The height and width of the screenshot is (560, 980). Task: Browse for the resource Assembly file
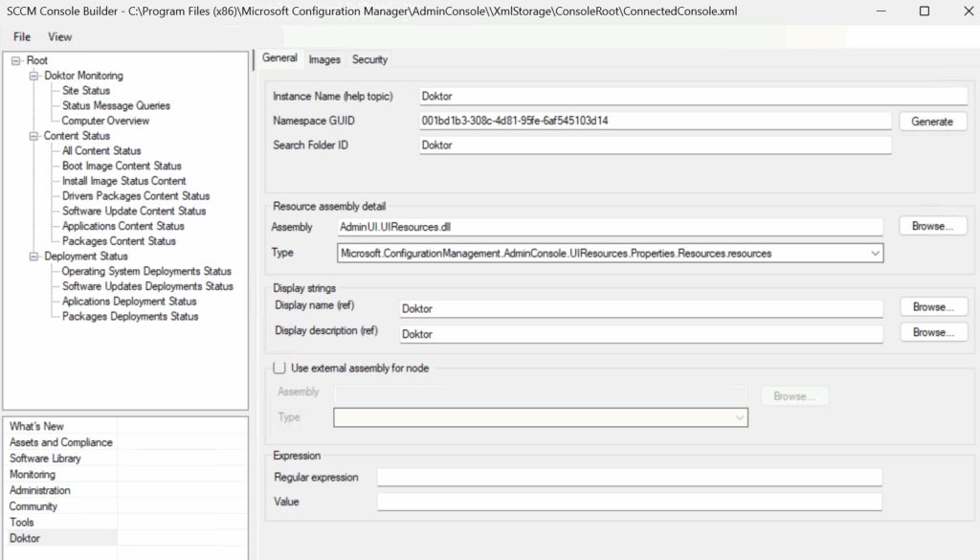[932, 227]
